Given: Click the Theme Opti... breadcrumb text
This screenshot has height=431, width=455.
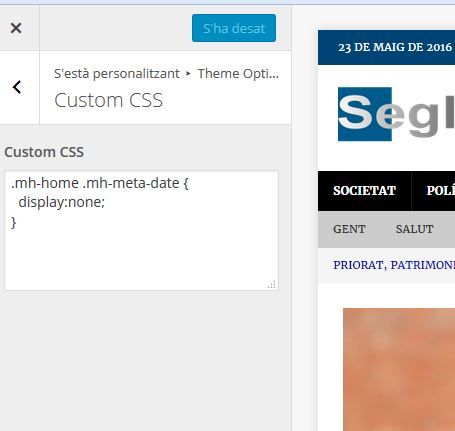Looking at the screenshot, I should (238, 74).
